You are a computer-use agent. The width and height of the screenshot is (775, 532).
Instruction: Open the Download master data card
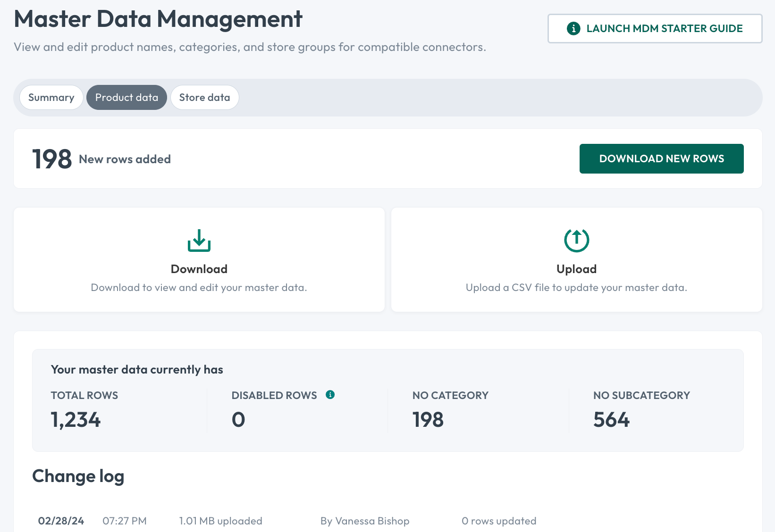(x=199, y=259)
